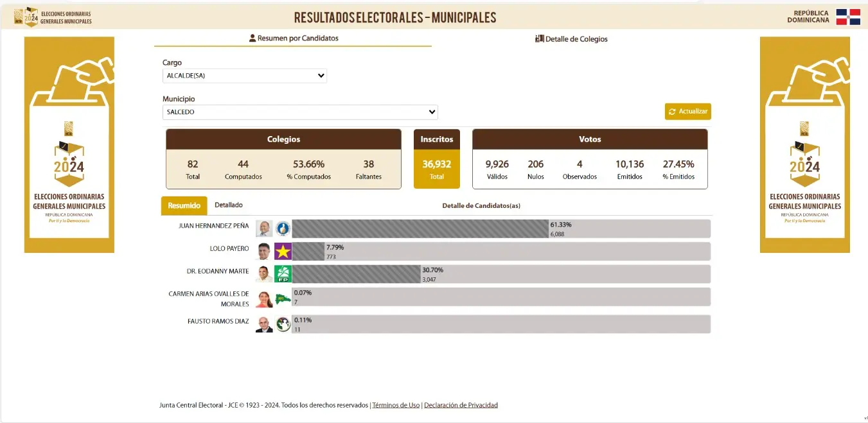Click Juan Hernandez Peña's party logo
Viewport: 868px width, 423px height.
click(x=283, y=229)
